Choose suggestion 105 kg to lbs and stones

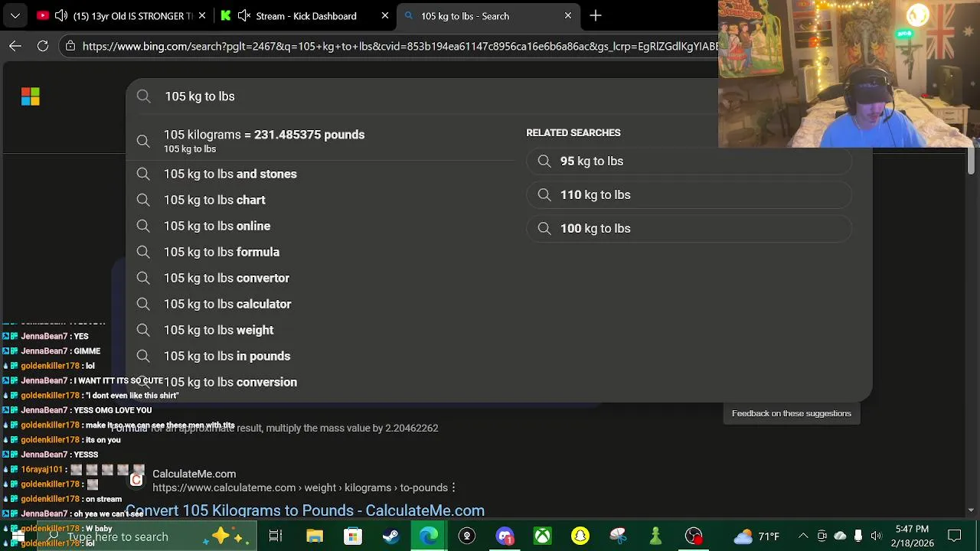pos(322,174)
